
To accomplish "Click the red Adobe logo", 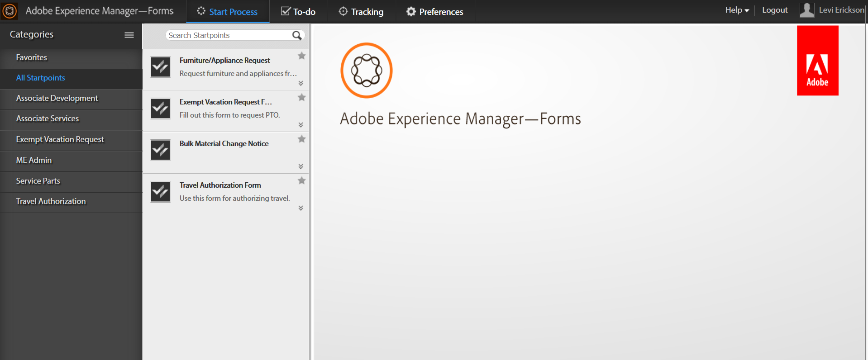I will click(x=817, y=61).
